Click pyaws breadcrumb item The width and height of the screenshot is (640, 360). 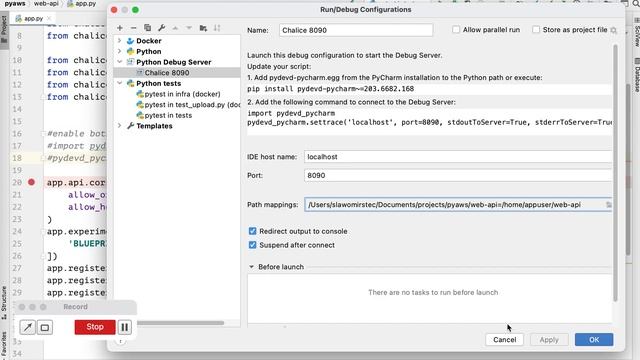pos(15,4)
